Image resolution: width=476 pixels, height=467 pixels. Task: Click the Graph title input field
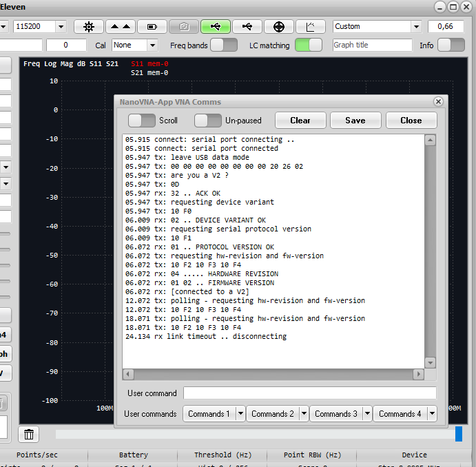pyautogui.click(x=373, y=45)
